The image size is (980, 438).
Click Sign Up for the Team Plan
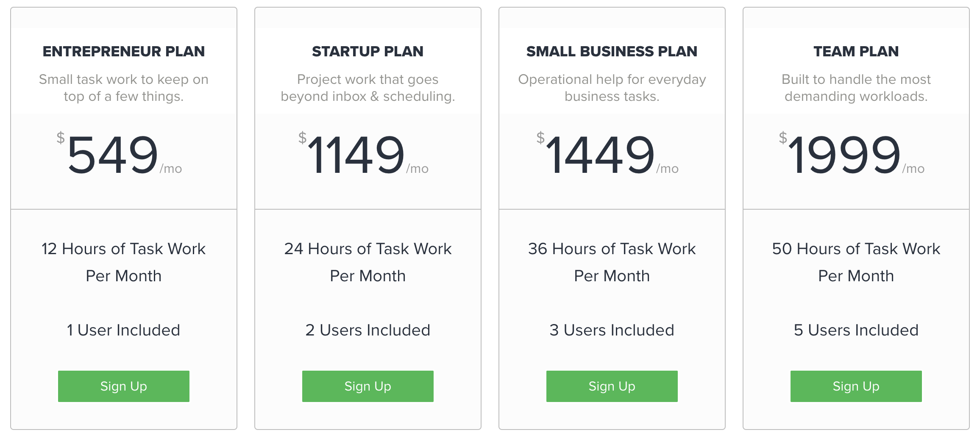point(856,386)
